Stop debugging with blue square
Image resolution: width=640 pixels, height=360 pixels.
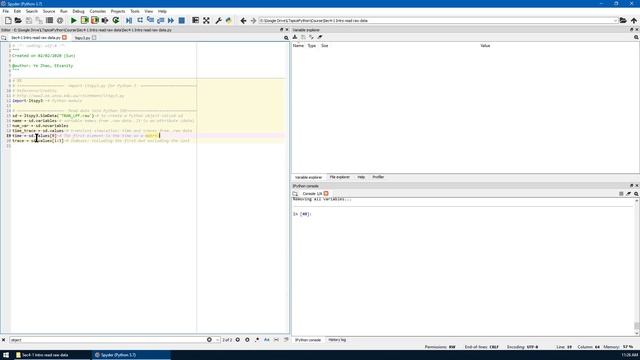[182, 20]
